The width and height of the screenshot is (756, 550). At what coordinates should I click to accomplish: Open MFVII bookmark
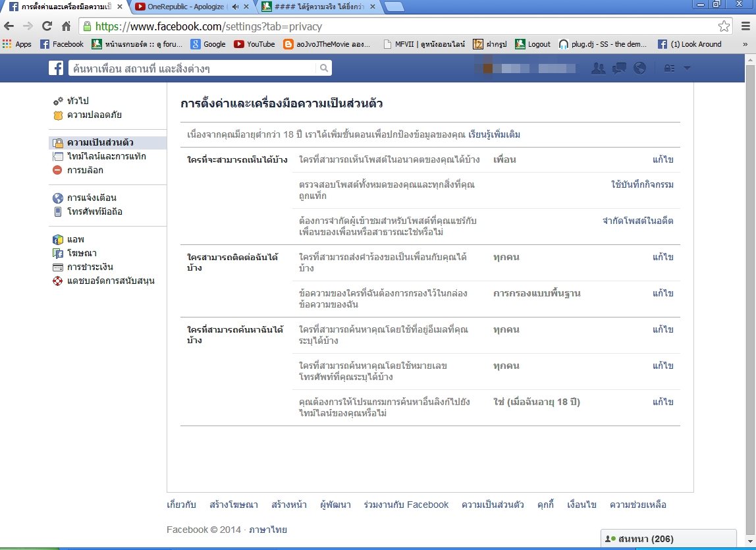(x=424, y=44)
